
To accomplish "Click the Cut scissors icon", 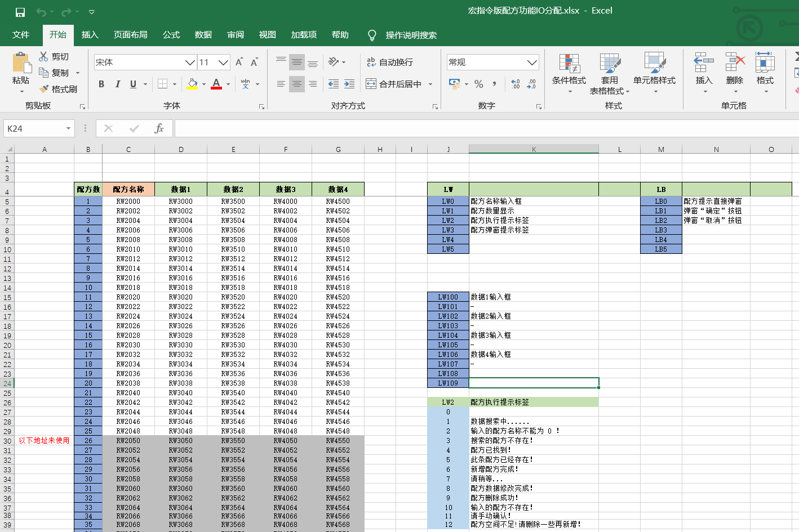I will click(43, 56).
